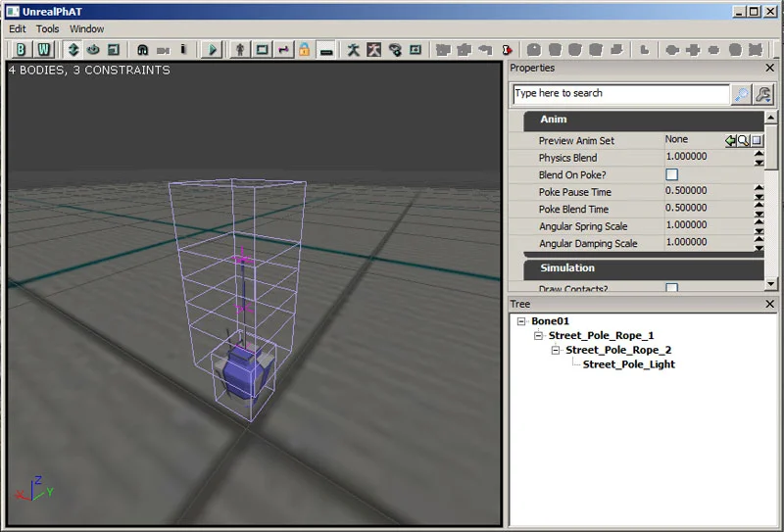The image size is (784, 532).
Task: Click the last disabled toolbar icon
Action: [x=756, y=50]
